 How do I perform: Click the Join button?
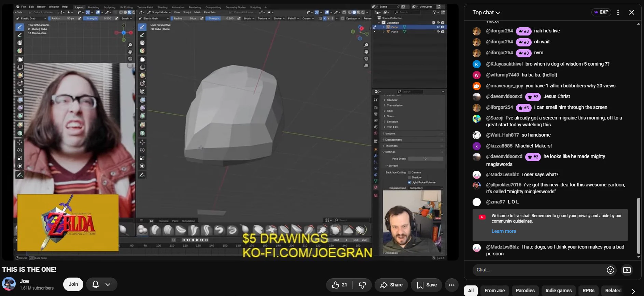73,284
